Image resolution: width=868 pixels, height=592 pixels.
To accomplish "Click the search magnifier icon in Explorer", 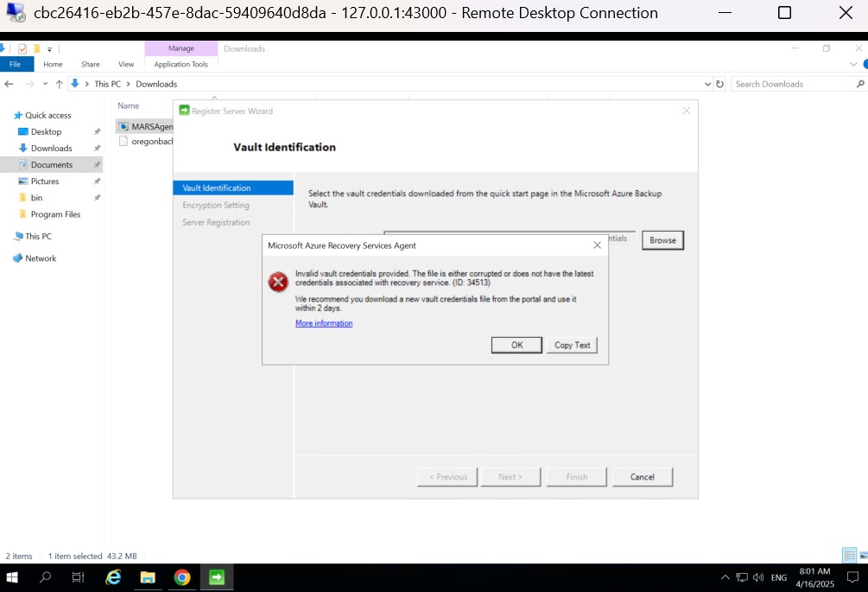I will coord(860,84).
